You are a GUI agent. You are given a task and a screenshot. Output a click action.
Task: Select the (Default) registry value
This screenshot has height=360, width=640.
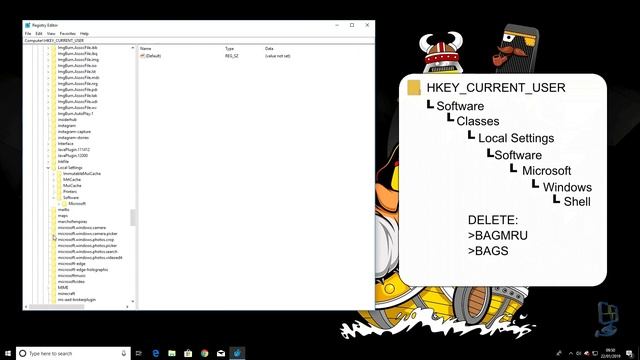(153, 56)
